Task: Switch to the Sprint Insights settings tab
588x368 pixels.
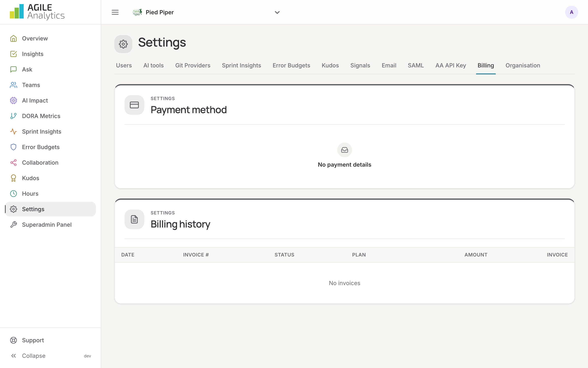Action: coord(241,66)
